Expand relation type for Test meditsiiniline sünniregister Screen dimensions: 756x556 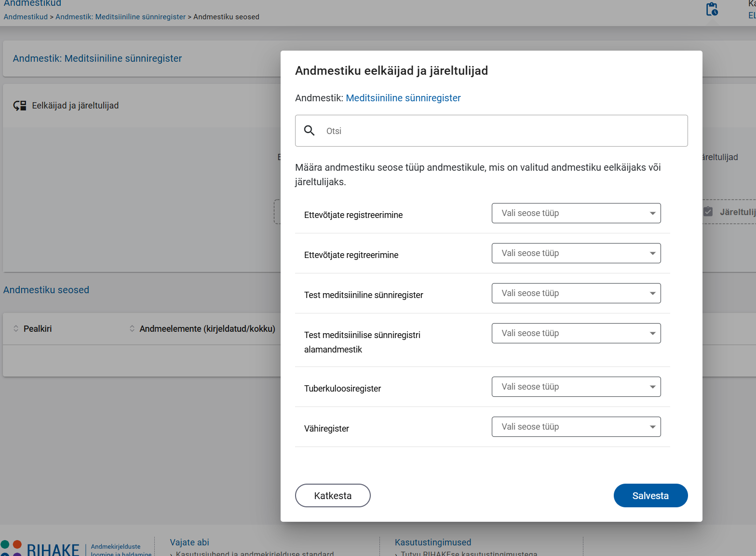pyautogui.click(x=576, y=293)
